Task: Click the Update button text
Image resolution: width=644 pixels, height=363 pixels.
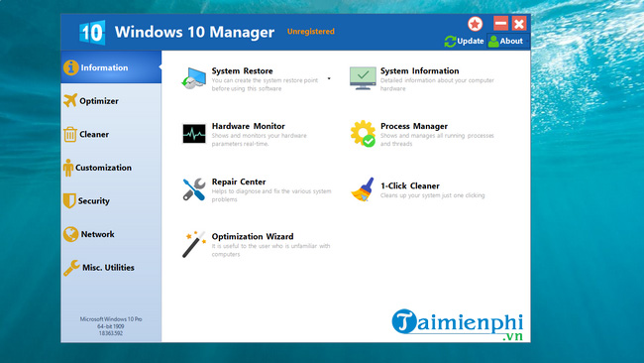Action: tap(471, 41)
